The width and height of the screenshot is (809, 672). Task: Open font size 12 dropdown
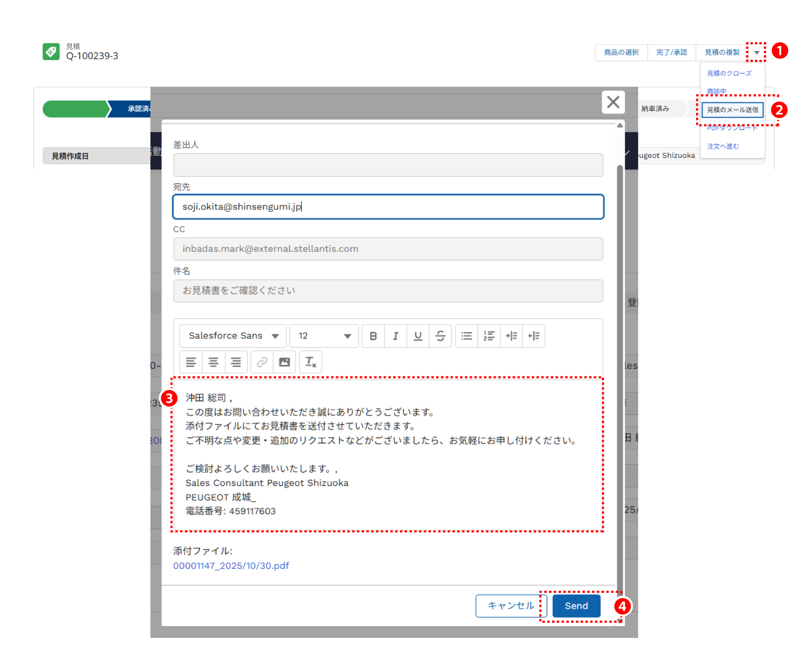tap(324, 336)
